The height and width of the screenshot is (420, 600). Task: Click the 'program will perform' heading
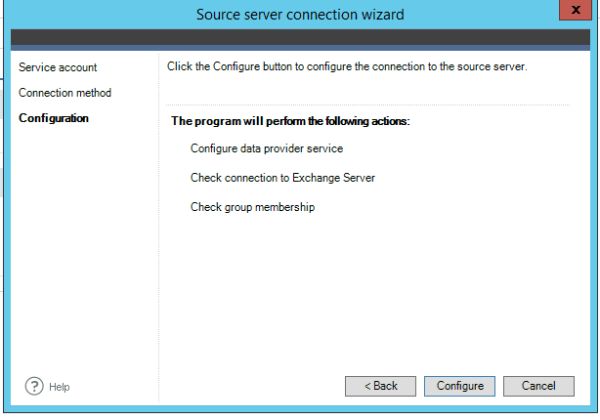coord(291,122)
